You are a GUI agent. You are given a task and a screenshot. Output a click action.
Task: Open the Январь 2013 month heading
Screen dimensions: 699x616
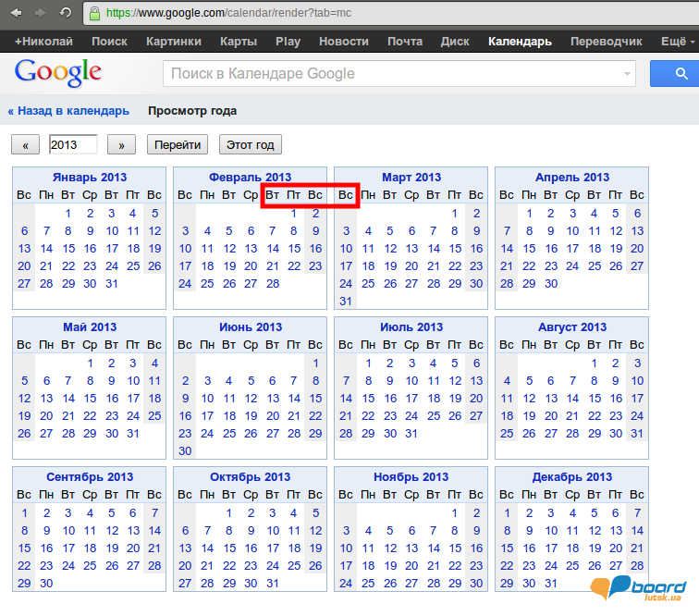click(90, 177)
